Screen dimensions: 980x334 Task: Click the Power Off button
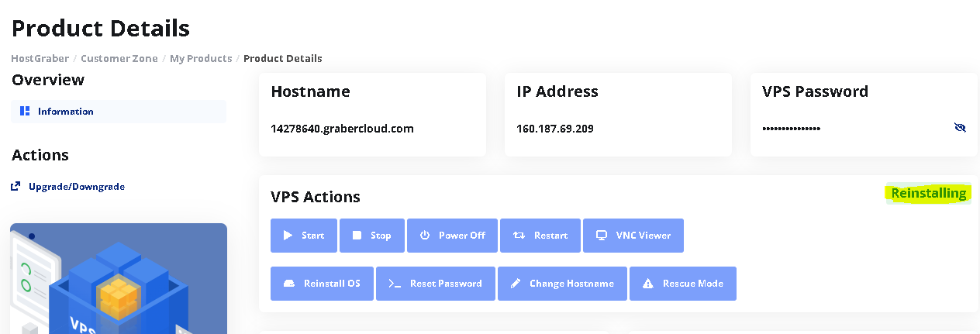[453, 236]
